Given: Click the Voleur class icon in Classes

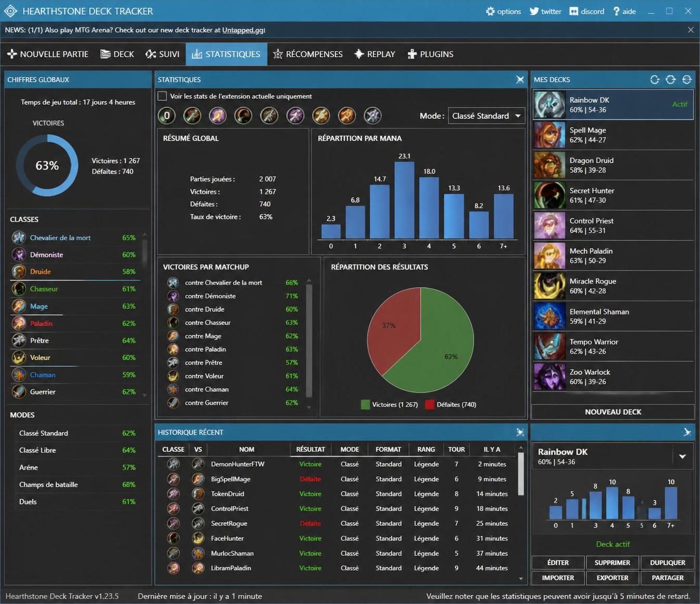Looking at the screenshot, I should click(x=19, y=357).
